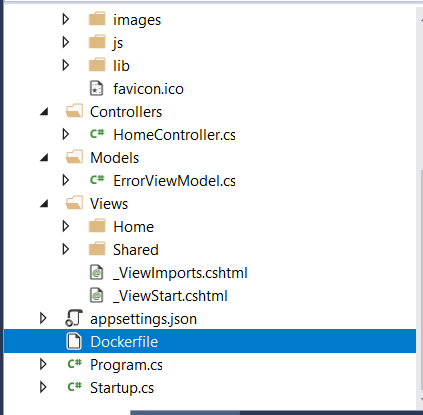Click the open Controllers folder icon
The width and height of the screenshot is (423, 415).
[74, 111]
